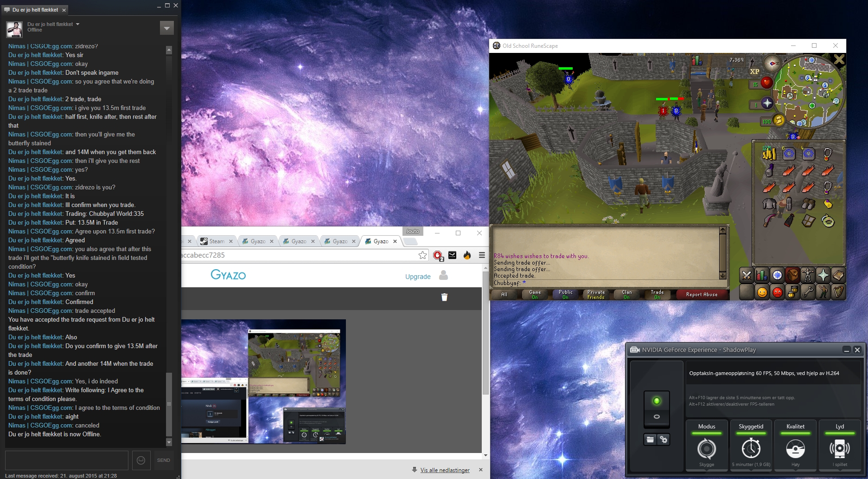The width and height of the screenshot is (868, 479).
Task: Select the Steam chat tab 'Du er jo helt flækket'
Action: [x=35, y=10]
